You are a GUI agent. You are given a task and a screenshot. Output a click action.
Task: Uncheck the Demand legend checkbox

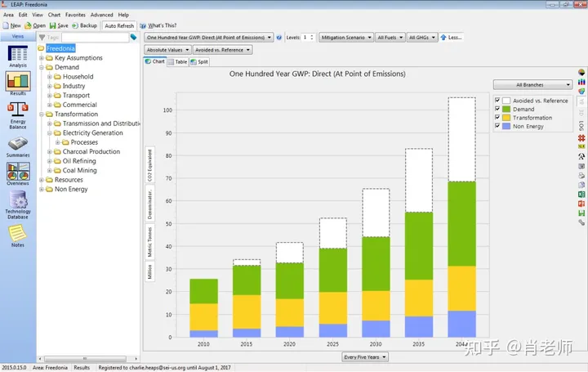coord(497,109)
